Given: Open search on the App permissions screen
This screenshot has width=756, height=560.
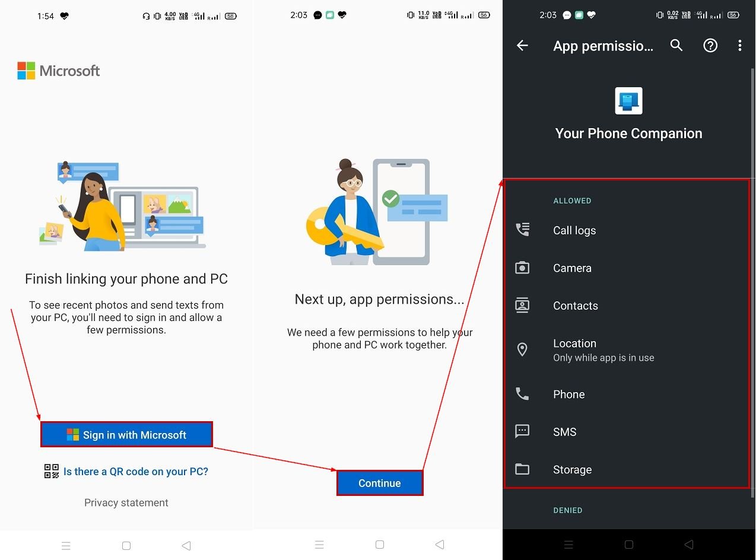Looking at the screenshot, I should click(x=676, y=45).
